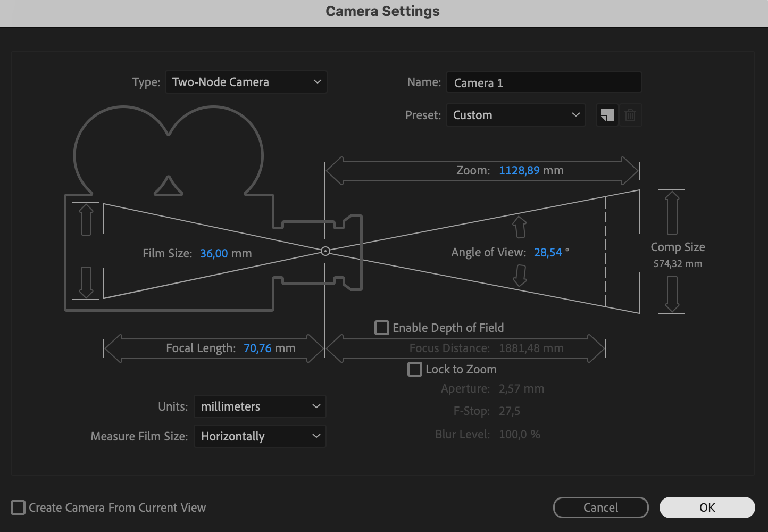
Task: Click the Focal Length value 70,76
Action: [257, 348]
